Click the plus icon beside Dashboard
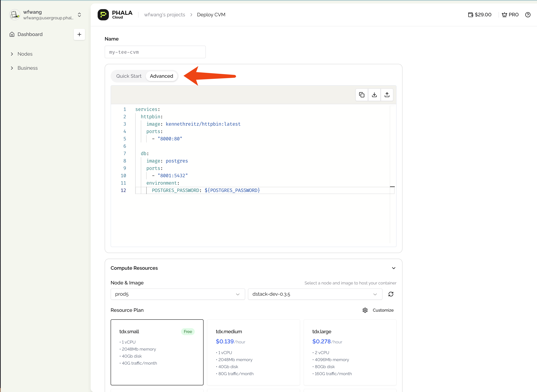Screen dimensions: 537x392 79,34
